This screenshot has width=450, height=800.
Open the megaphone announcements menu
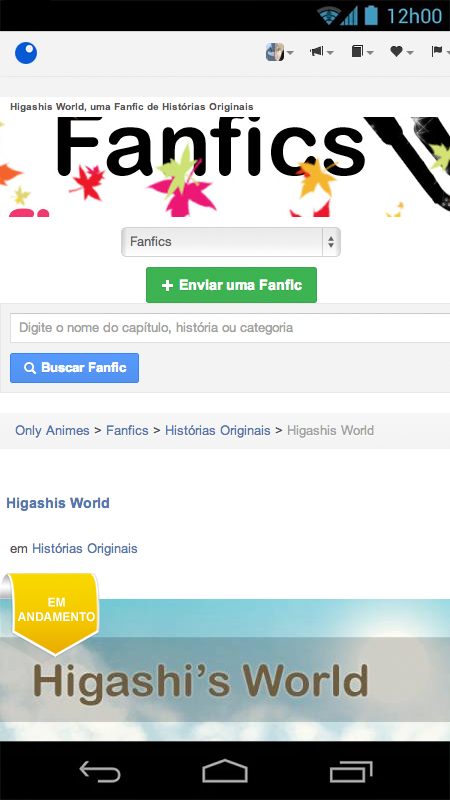tap(321, 52)
